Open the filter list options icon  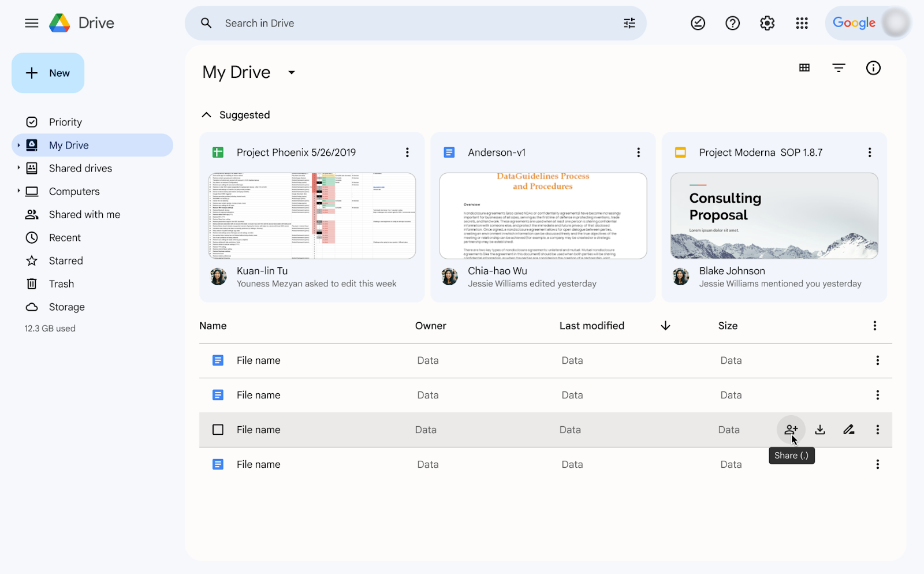[x=839, y=68]
